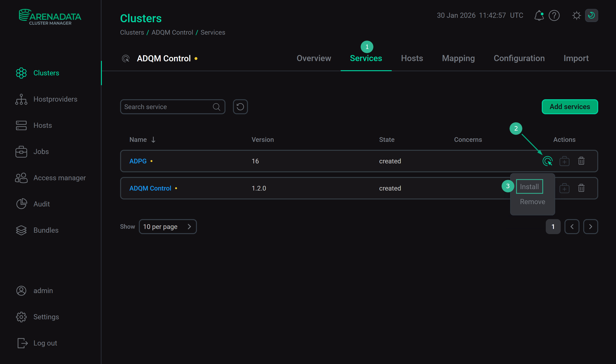
Task: Click the Add services button
Action: 570,107
